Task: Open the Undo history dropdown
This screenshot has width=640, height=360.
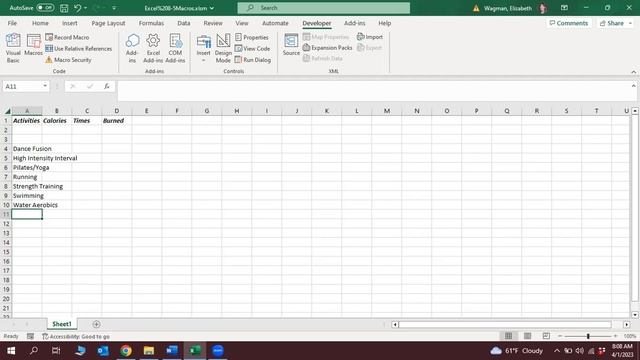Action: [85, 8]
